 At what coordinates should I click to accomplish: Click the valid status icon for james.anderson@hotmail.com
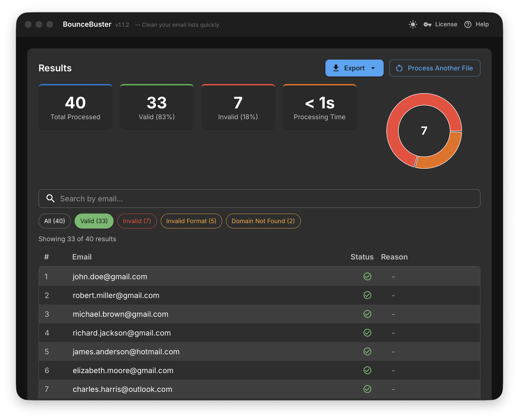click(367, 351)
